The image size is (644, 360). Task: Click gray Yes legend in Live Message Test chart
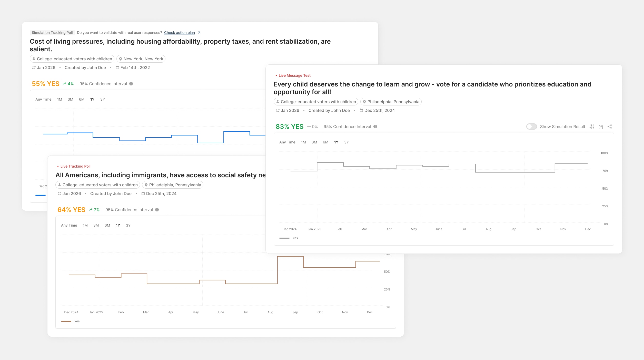tap(289, 238)
